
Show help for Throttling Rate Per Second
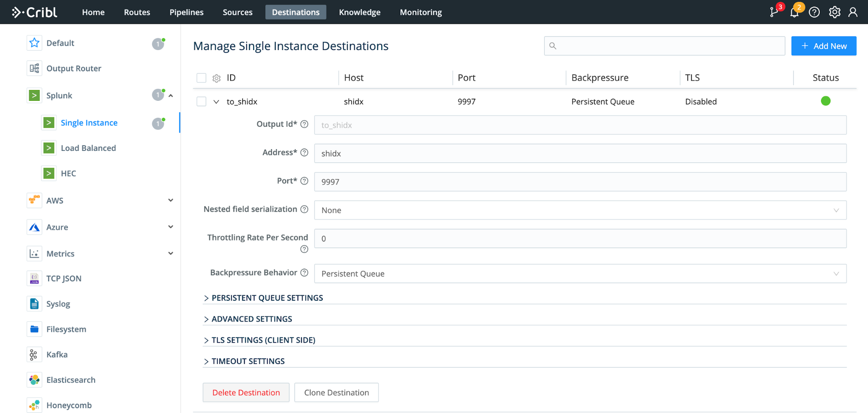click(x=304, y=249)
